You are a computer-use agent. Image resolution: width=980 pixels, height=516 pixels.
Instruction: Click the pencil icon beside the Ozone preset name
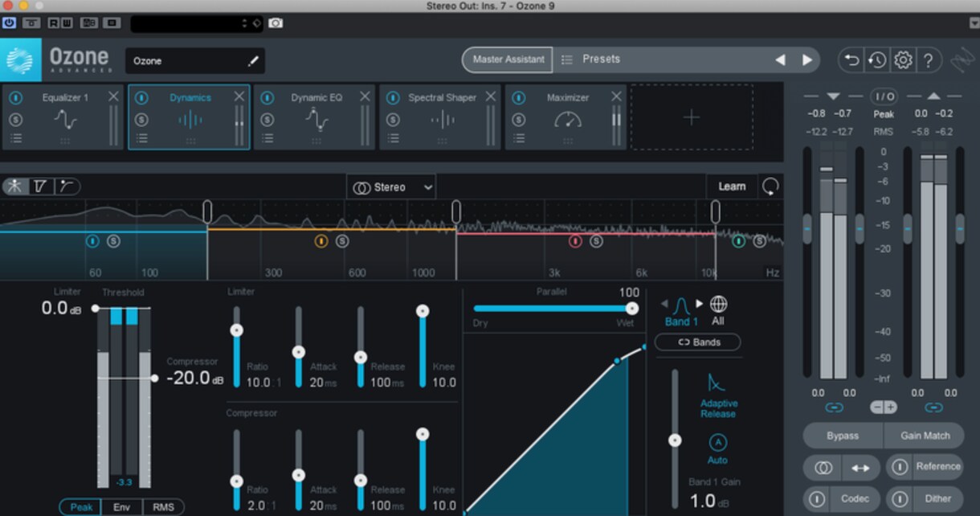(253, 61)
